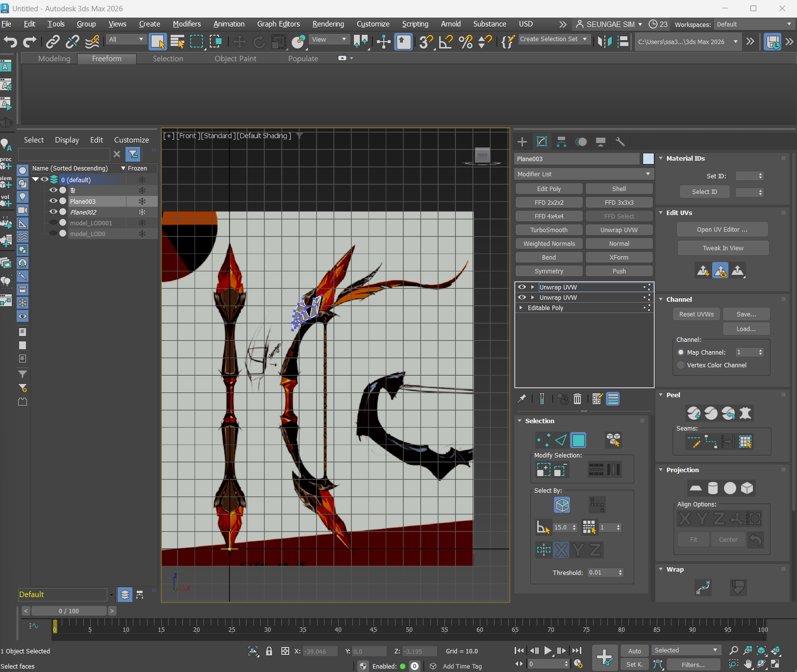
Task: Toggle the 3D Snaps icon
Action: click(425, 42)
